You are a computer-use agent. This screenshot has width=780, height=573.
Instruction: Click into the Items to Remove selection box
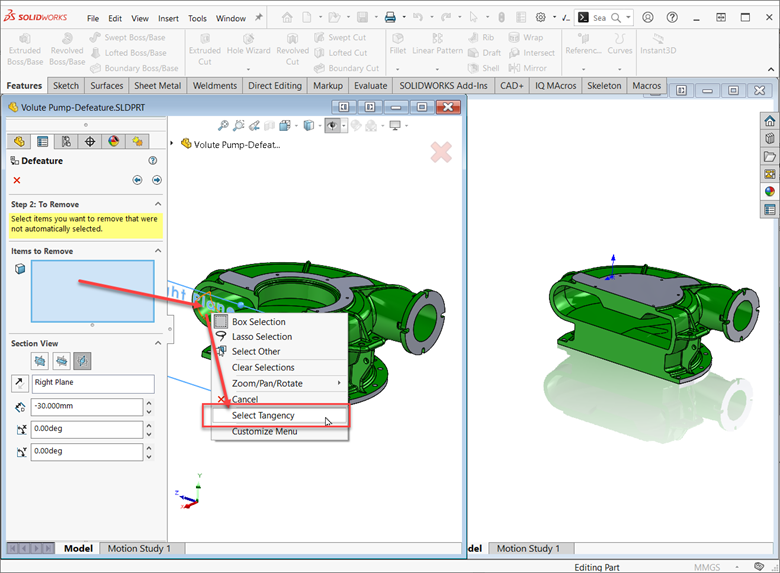coord(93,291)
